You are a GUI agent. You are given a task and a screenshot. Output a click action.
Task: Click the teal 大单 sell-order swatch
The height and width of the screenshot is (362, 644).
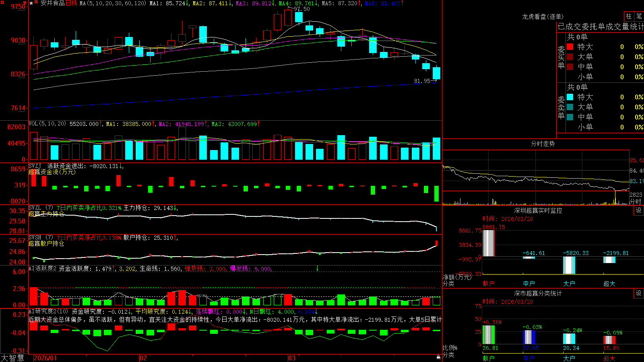(x=570, y=107)
